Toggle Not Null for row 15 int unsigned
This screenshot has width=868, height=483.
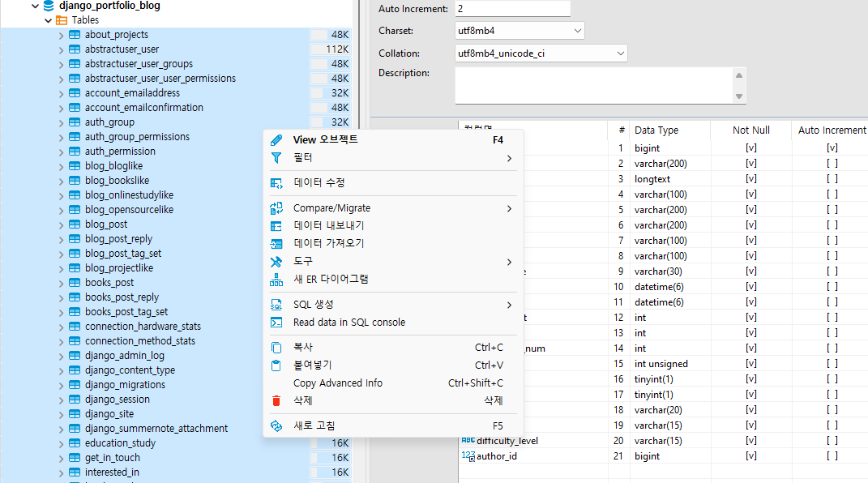[751, 364]
